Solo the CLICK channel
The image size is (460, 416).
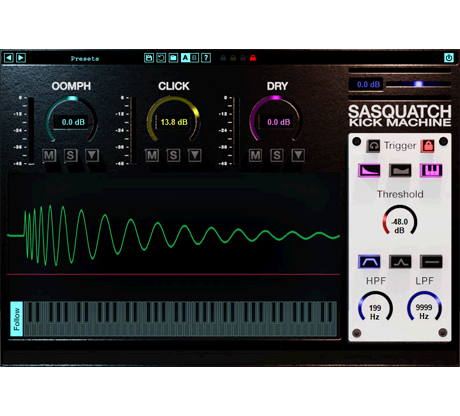(173, 155)
